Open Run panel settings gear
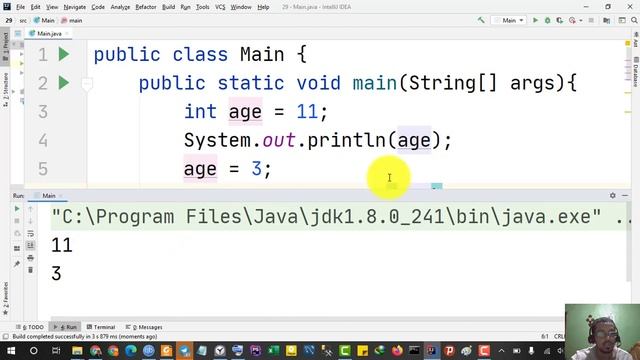The image size is (640, 360). (x=613, y=196)
